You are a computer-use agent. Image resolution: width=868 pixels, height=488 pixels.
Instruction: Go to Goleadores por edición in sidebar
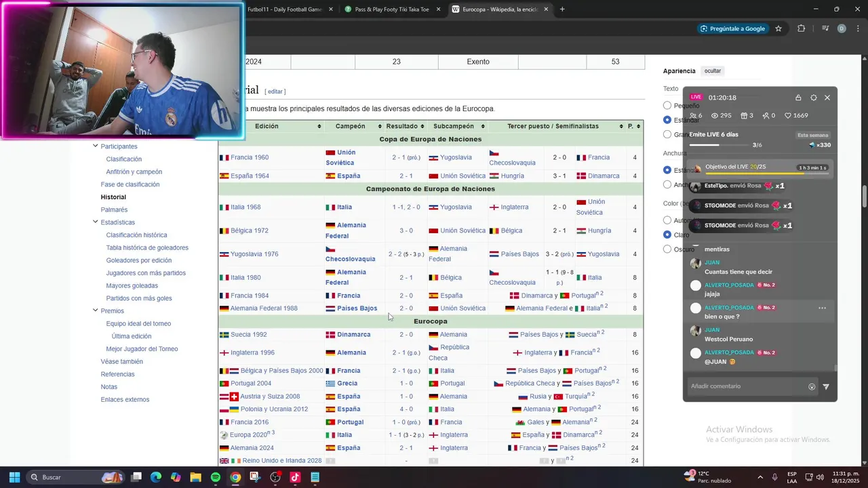coord(138,260)
